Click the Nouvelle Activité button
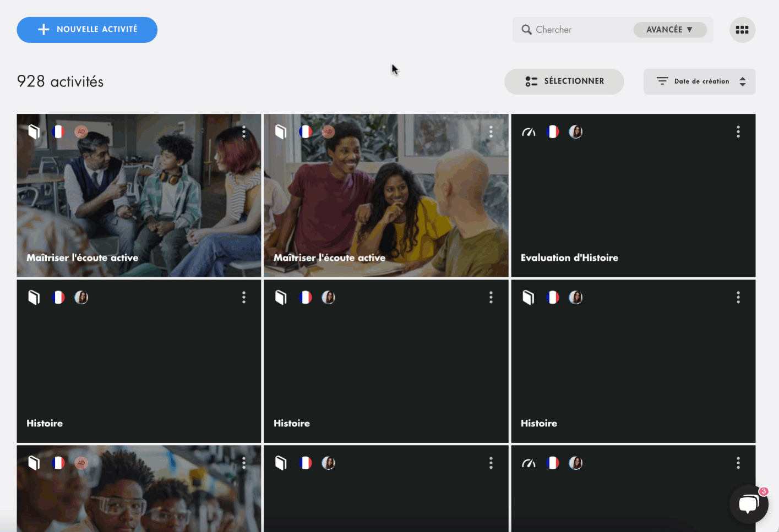 87,30
